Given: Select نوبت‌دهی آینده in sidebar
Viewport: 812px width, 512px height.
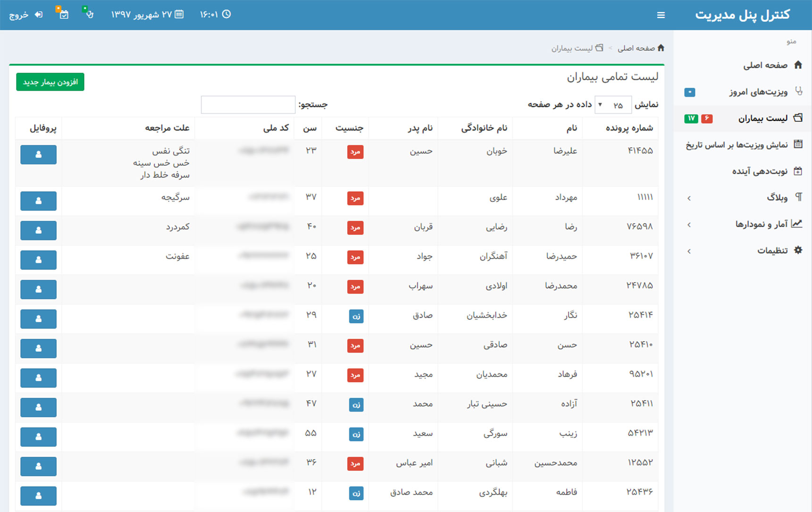Looking at the screenshot, I should tap(759, 171).
